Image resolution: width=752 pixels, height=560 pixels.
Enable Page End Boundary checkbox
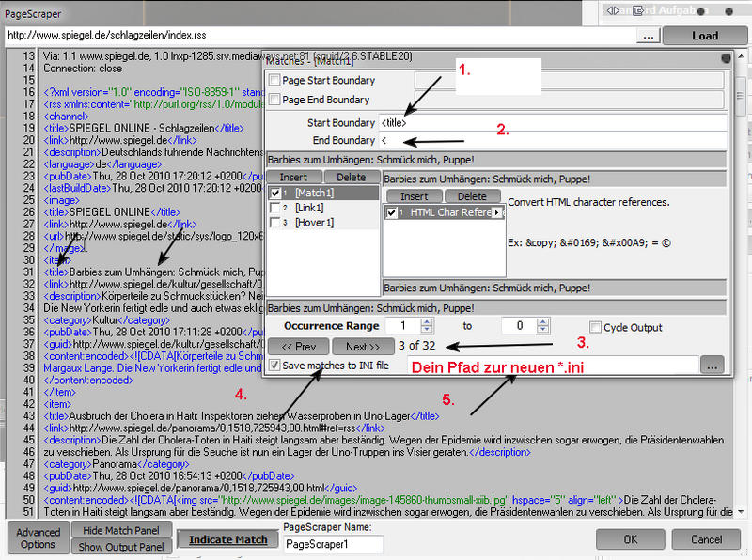click(x=274, y=100)
